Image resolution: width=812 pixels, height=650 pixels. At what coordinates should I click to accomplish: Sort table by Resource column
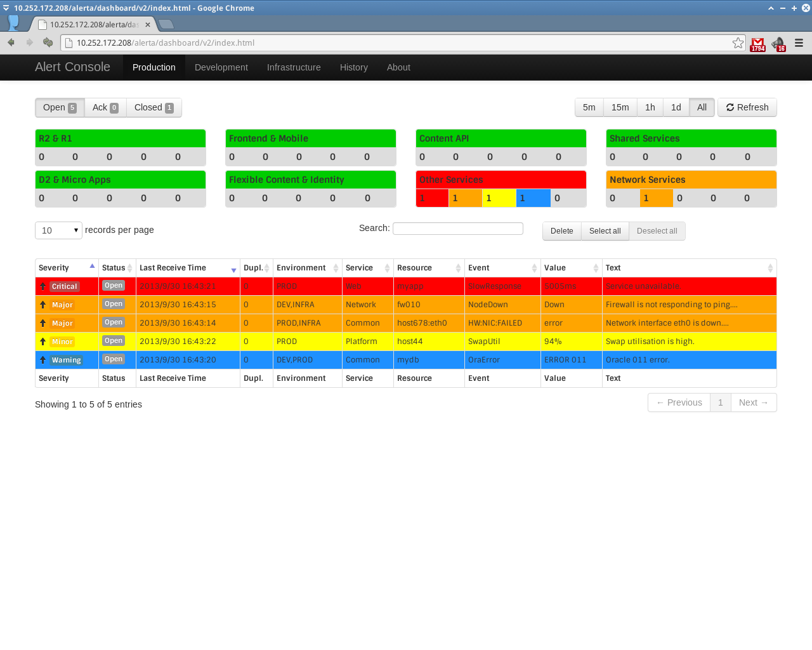pos(429,268)
